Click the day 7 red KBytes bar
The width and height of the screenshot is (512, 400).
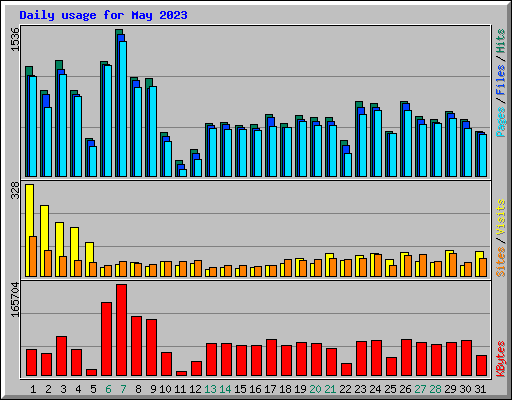tap(121, 330)
